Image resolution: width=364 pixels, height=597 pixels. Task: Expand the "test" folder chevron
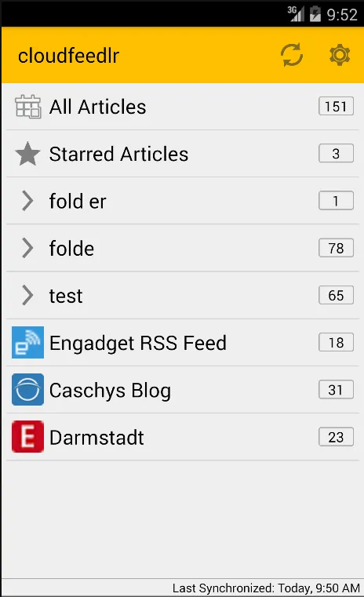[x=27, y=295]
